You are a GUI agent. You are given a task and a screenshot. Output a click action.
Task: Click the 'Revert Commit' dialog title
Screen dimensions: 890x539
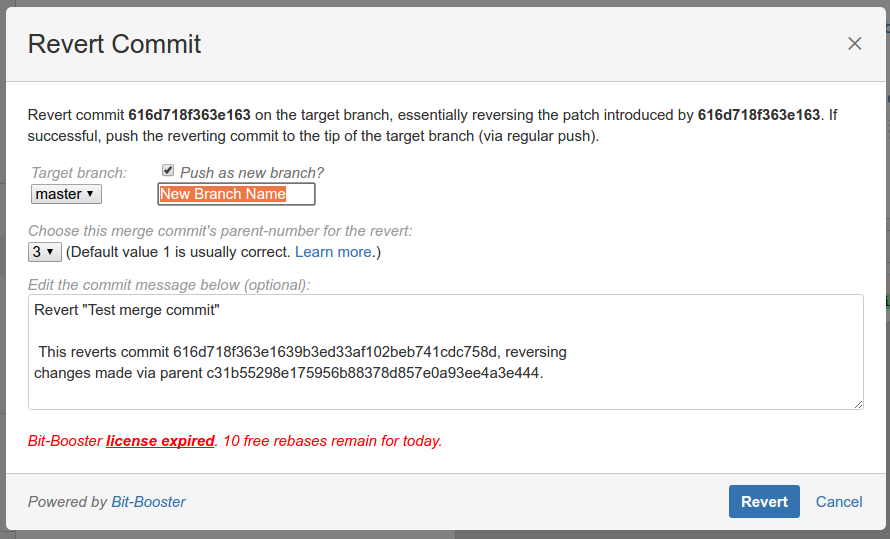pyautogui.click(x=115, y=44)
